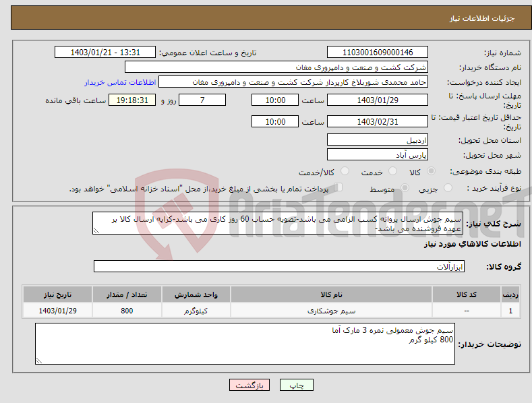This screenshot has height=403, width=532.
Task: Click the بازگشت (back) button
Action: [x=249, y=385]
